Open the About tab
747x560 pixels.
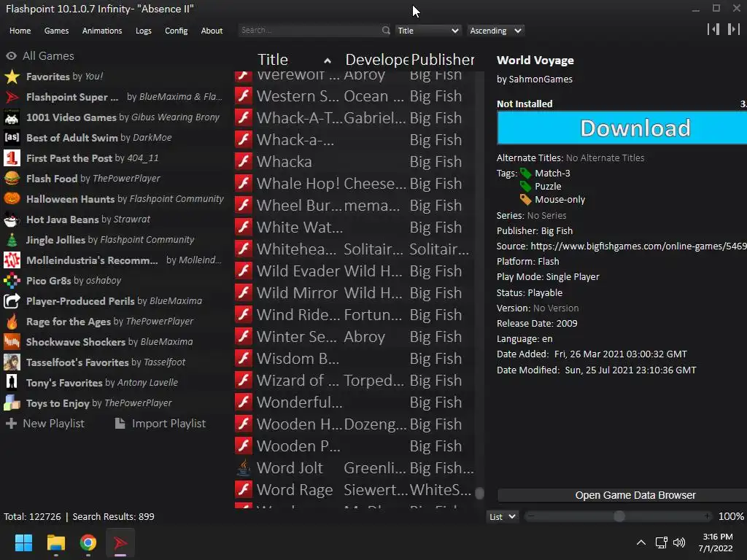(x=212, y=31)
